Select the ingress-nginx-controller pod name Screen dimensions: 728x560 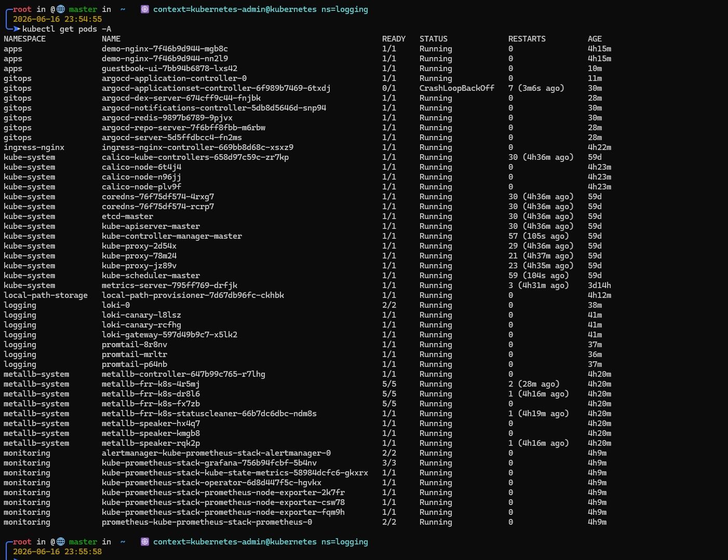tap(197, 147)
